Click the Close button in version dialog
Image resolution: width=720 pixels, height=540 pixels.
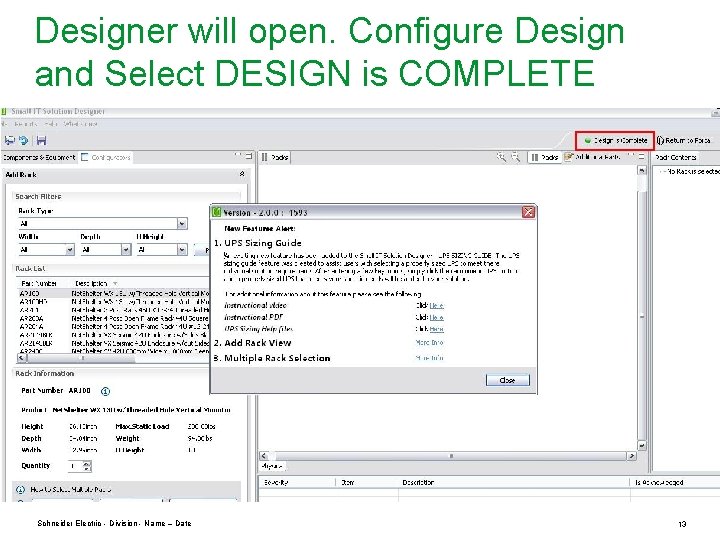click(x=507, y=380)
